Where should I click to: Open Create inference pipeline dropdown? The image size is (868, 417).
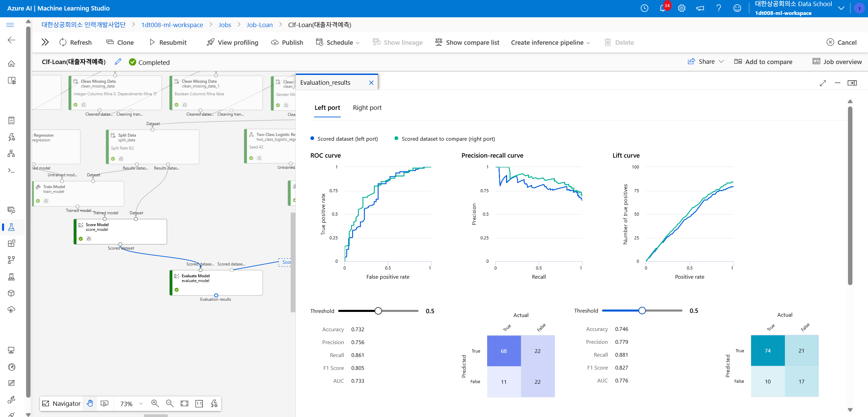550,42
